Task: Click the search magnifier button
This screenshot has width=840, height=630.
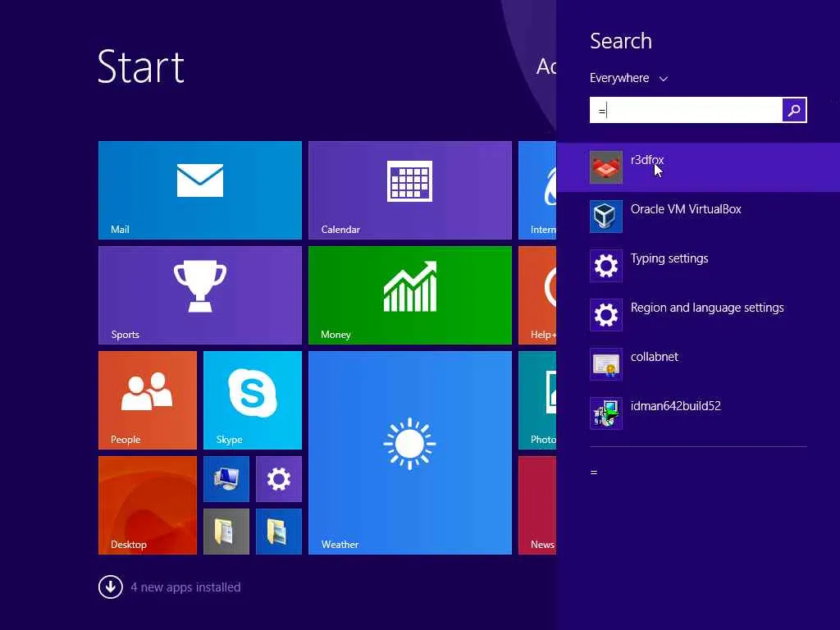Action: point(794,111)
